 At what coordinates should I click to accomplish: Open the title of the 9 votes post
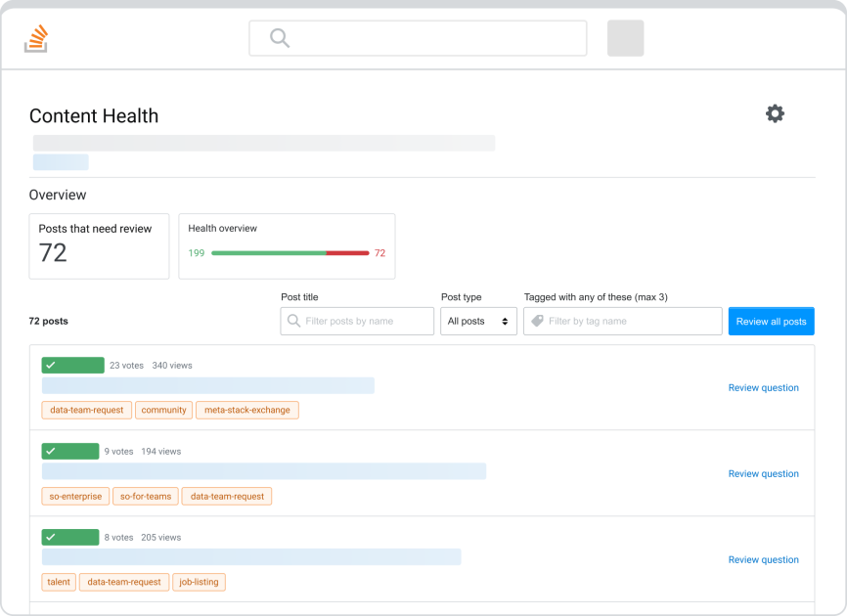(264, 471)
